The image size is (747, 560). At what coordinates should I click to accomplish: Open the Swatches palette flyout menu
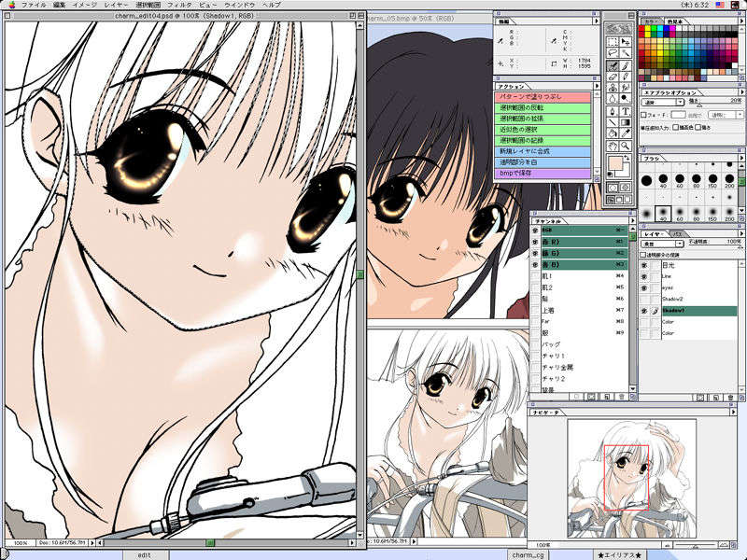[740, 21]
